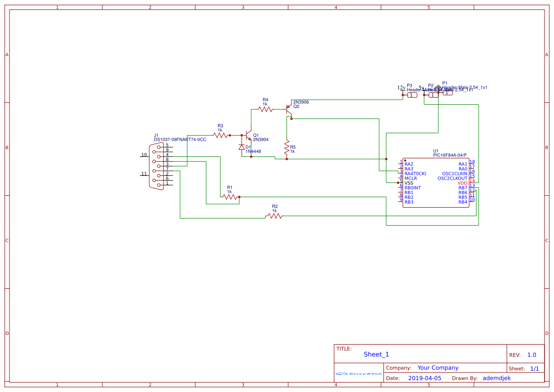Click the 1N4448 diode D1 symbol
Screen dimensions: 554x392
(242, 146)
